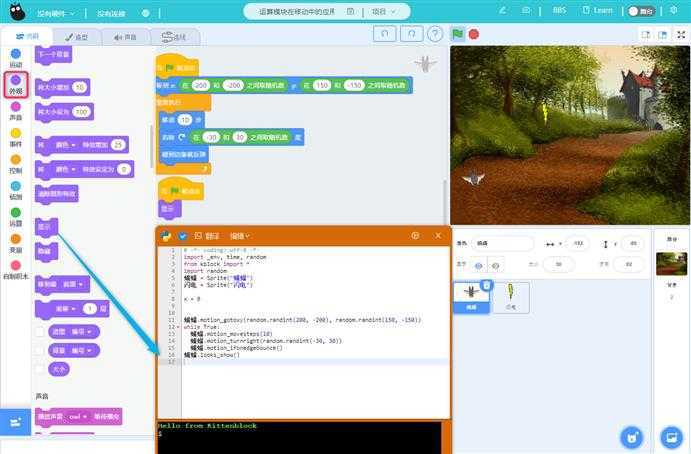Click the no connection text in top bar
Screen dimensions: 691x454
point(111,14)
